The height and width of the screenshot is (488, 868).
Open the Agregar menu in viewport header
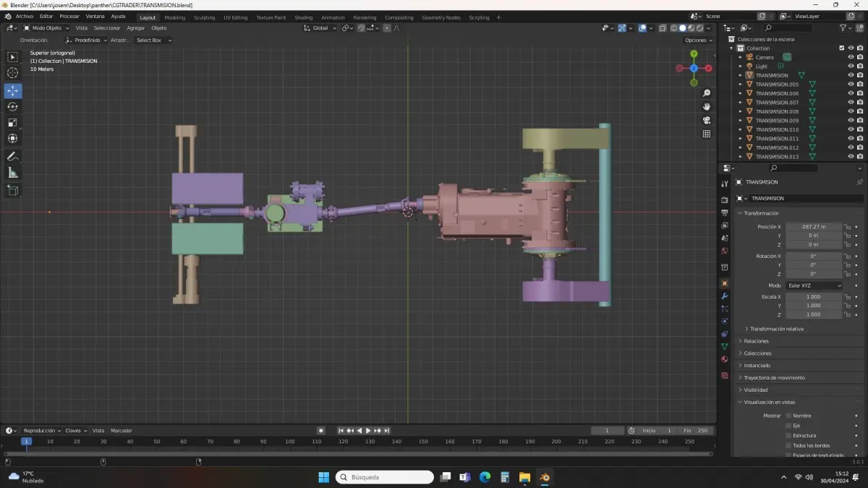(x=136, y=28)
